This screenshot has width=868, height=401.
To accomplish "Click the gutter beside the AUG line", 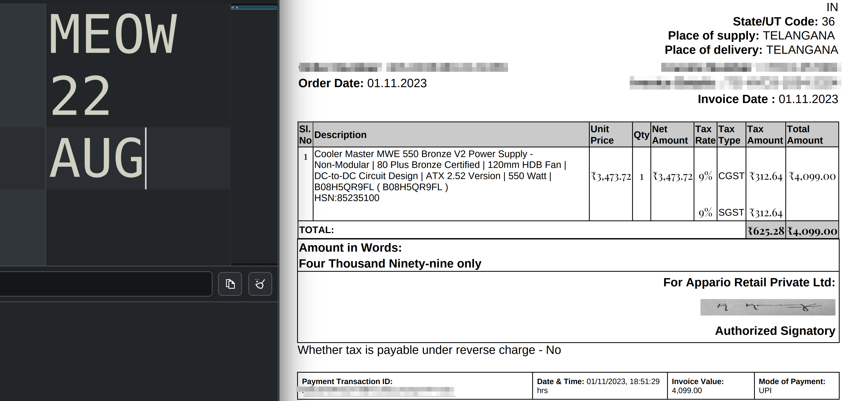I will (x=22, y=158).
